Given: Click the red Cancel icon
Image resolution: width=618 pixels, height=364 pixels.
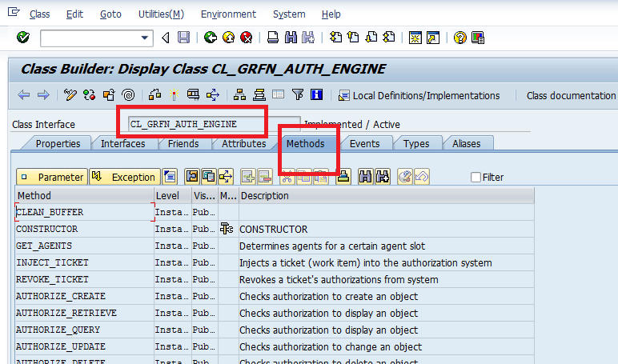Looking at the screenshot, I should coord(247,38).
